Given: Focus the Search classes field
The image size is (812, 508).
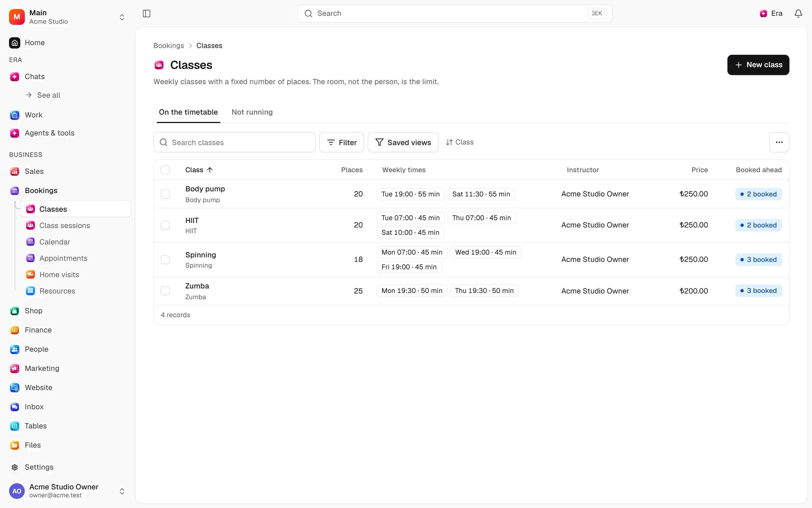Looking at the screenshot, I should click(235, 143).
